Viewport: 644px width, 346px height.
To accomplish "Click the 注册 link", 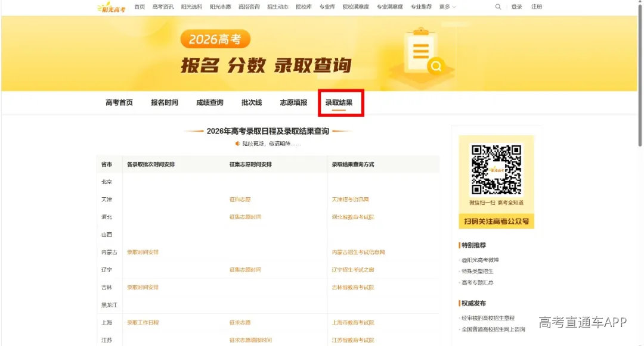I will [x=537, y=7].
